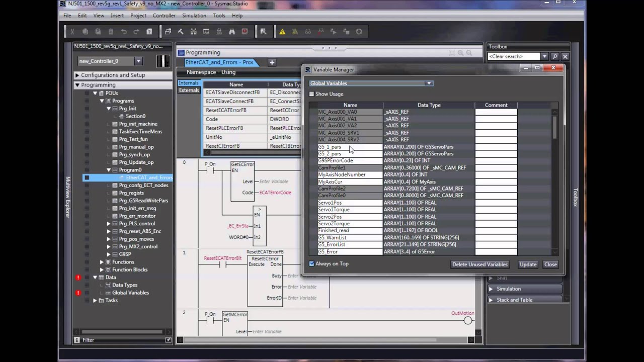Viewport: 644px width, 362px height.
Task: Click the pencil-checklist toolbar icon
Action: click(263, 32)
